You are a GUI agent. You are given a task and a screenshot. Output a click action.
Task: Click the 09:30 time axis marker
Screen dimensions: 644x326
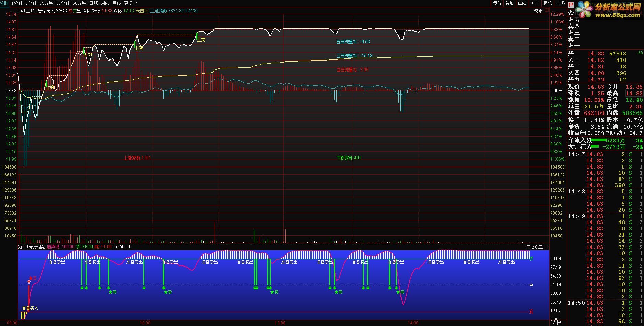coord(12,323)
